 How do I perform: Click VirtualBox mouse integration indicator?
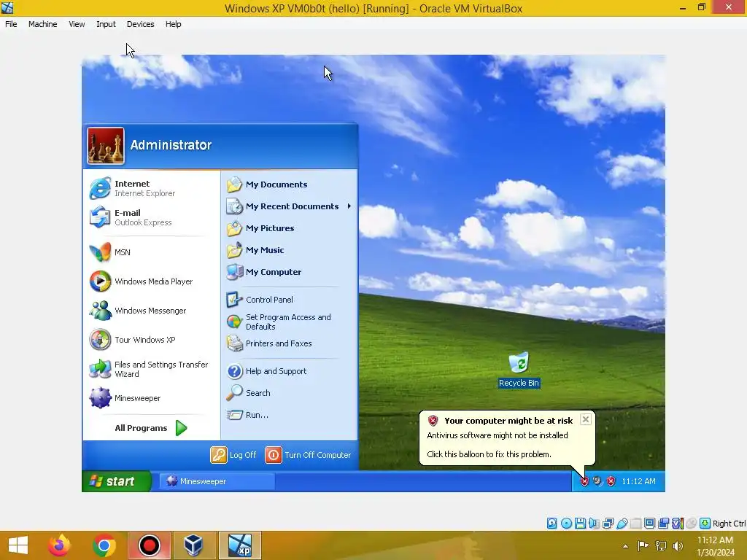(692, 524)
